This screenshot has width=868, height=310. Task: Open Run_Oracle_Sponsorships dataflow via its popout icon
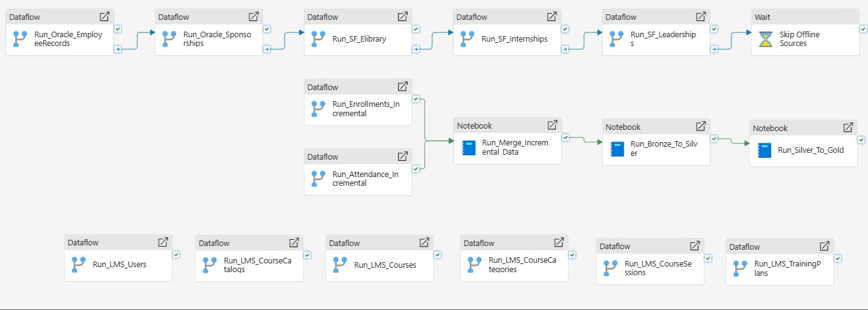pos(253,17)
